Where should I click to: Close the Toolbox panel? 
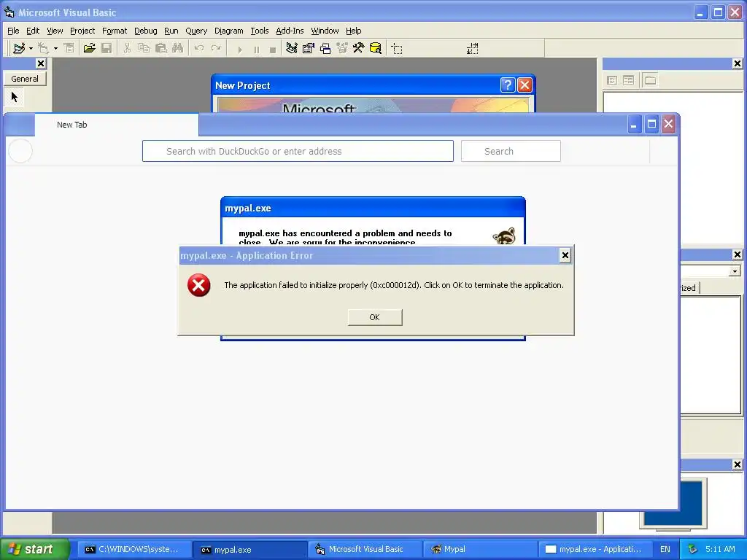pyautogui.click(x=41, y=63)
